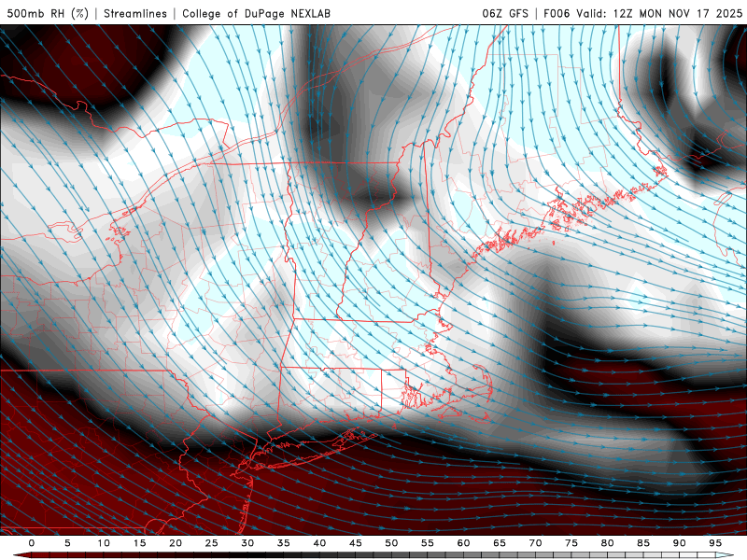Click 'College of DuPage NEXLAB' header text
This screenshot has width=747, height=560.
tap(256, 13)
